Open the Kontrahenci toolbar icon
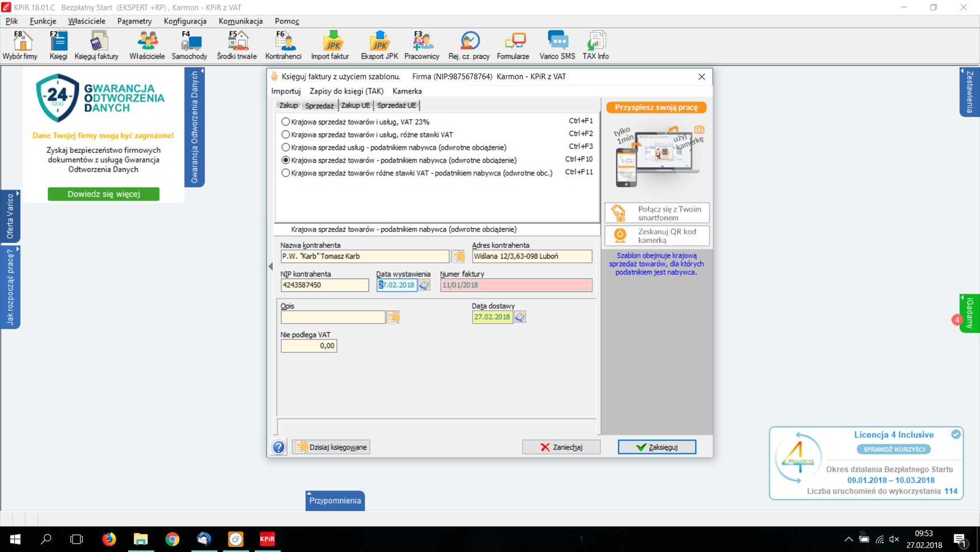The height and width of the screenshot is (552, 980). [x=283, y=46]
